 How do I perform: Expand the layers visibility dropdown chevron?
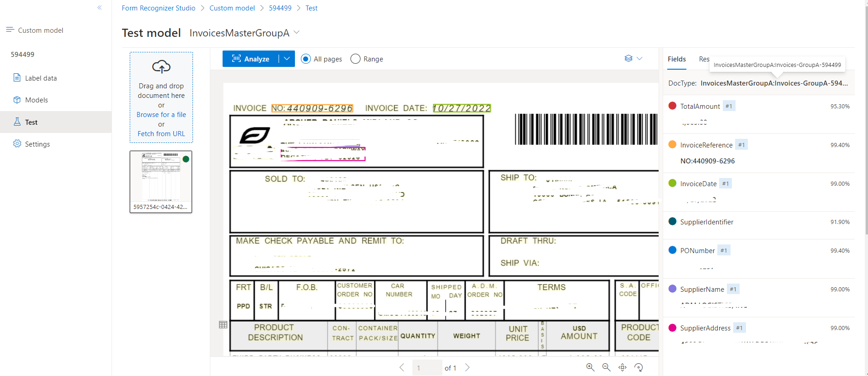tap(640, 58)
